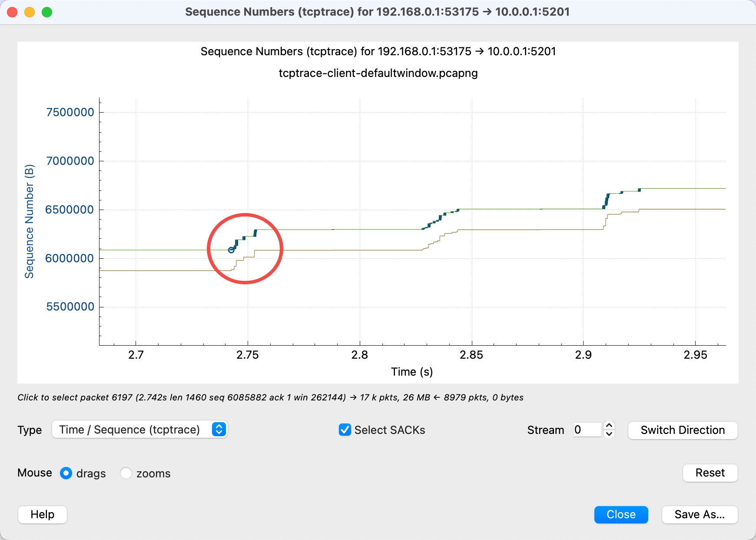Click the 2.75 time axis label
The width and height of the screenshot is (756, 540).
coord(248,355)
